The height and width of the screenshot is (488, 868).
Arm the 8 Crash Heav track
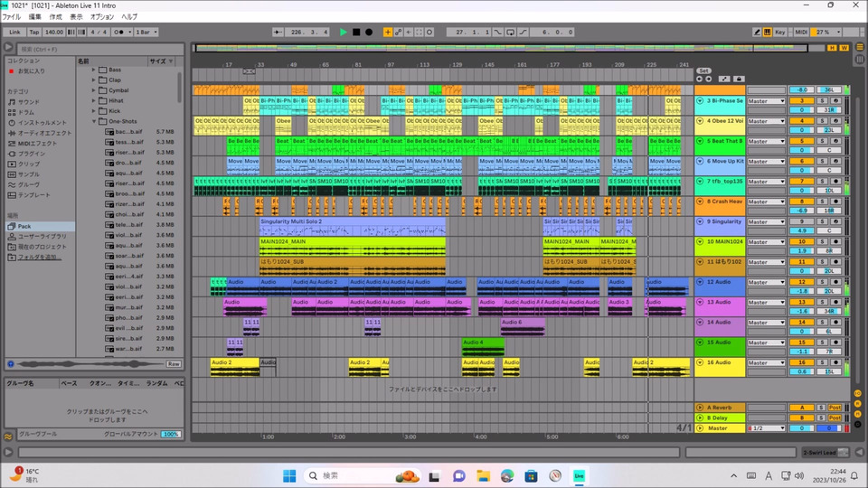point(835,202)
